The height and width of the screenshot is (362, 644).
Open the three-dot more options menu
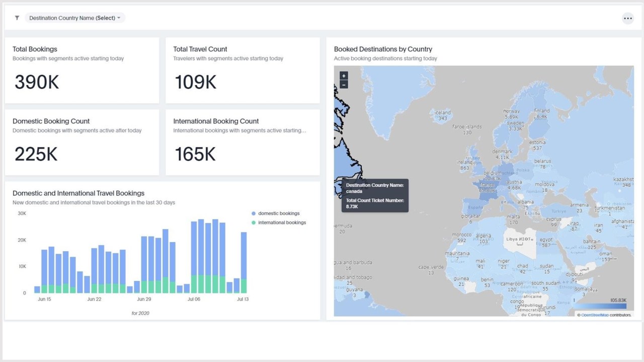[x=627, y=18]
